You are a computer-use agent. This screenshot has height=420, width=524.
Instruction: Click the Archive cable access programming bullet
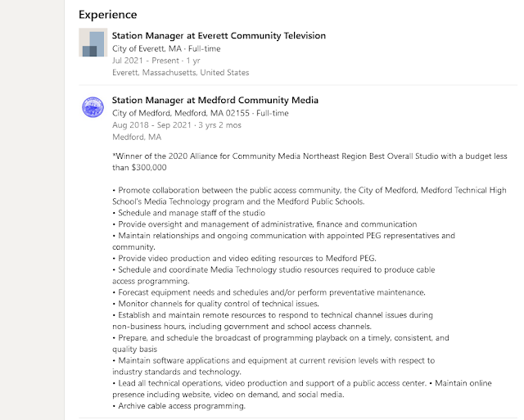tap(178, 406)
